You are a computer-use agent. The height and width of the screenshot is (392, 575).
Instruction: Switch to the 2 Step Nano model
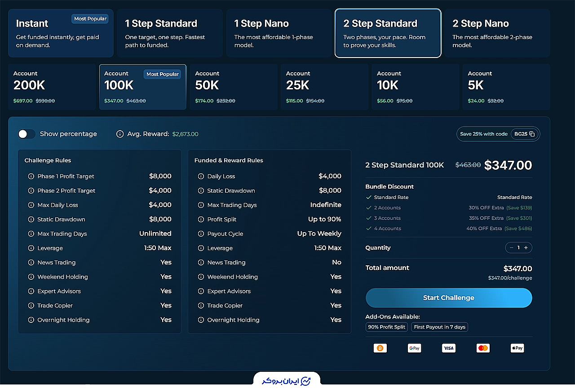click(x=497, y=33)
